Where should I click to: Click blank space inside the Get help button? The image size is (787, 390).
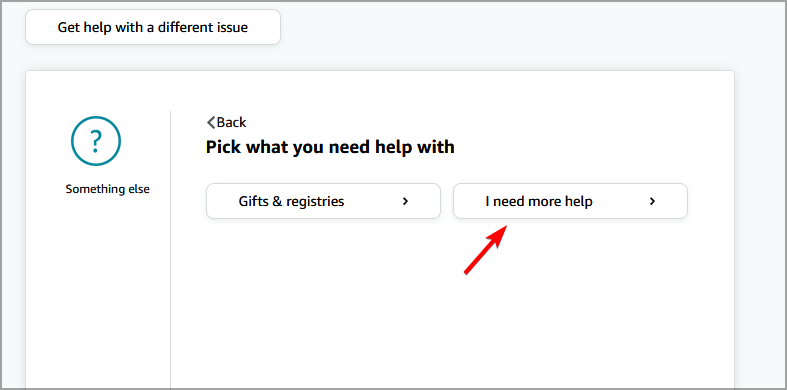pyautogui.click(x=41, y=27)
